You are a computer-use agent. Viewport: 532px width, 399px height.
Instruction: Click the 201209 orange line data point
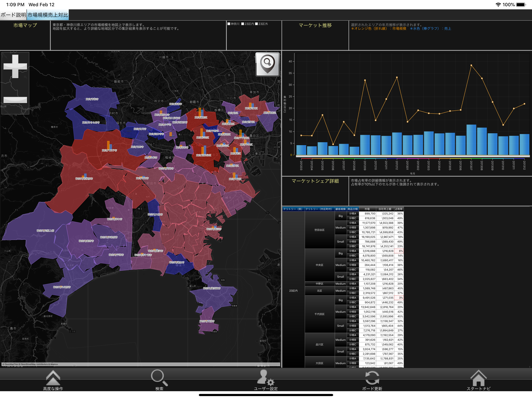coord(365,80)
